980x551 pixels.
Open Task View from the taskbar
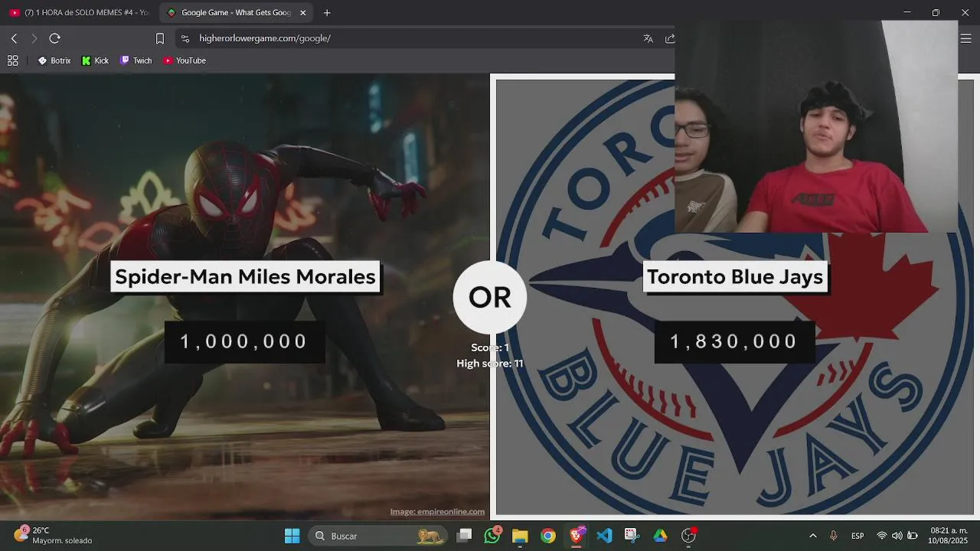(464, 536)
